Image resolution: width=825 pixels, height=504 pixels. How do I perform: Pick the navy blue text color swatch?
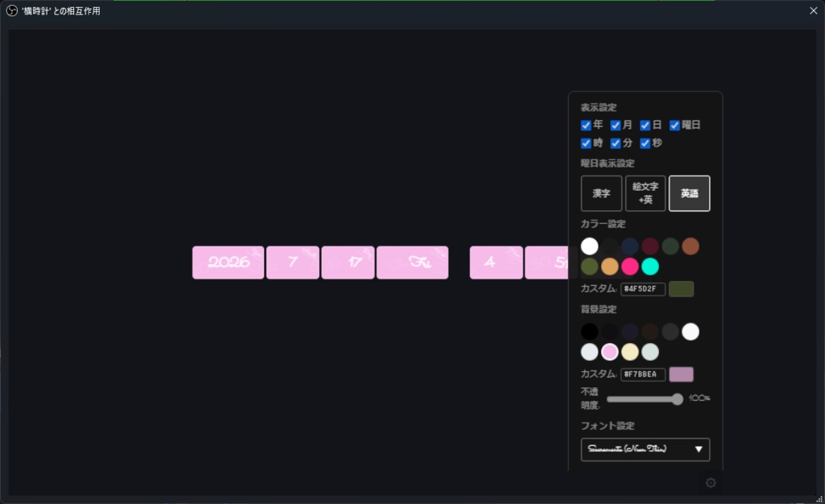[630, 246]
